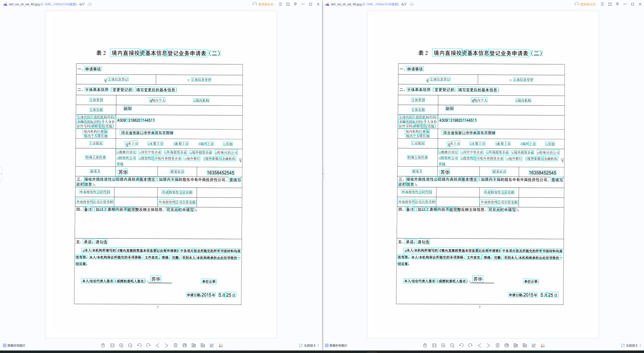Open the image editing pencil tool

click(211, 345)
